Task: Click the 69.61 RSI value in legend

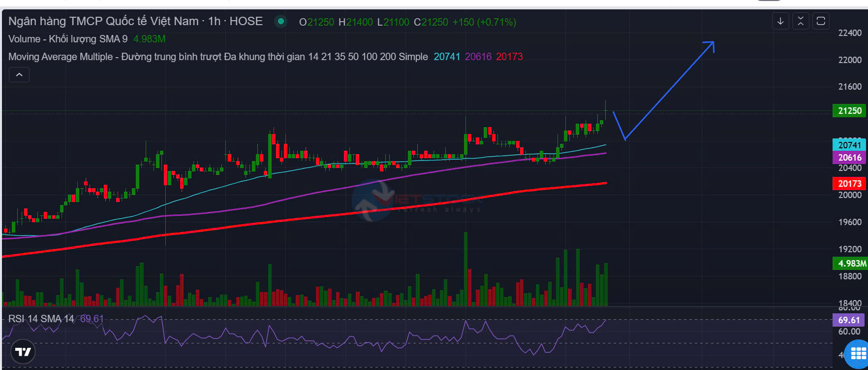Action: pos(92,319)
